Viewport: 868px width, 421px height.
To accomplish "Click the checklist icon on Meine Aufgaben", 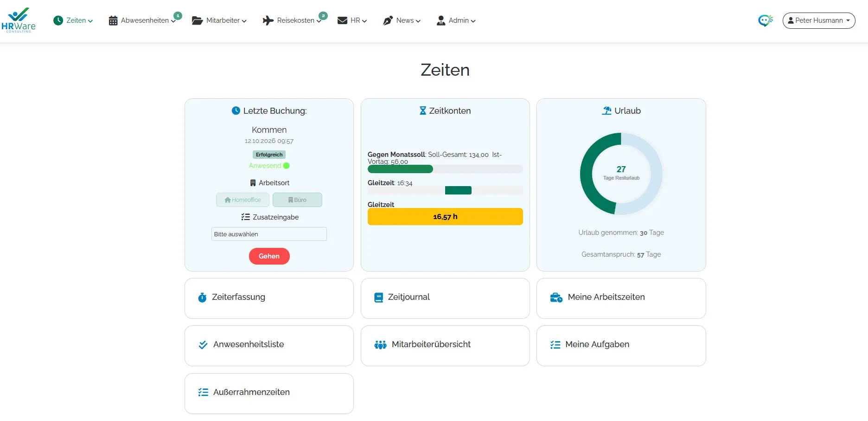I will point(555,345).
